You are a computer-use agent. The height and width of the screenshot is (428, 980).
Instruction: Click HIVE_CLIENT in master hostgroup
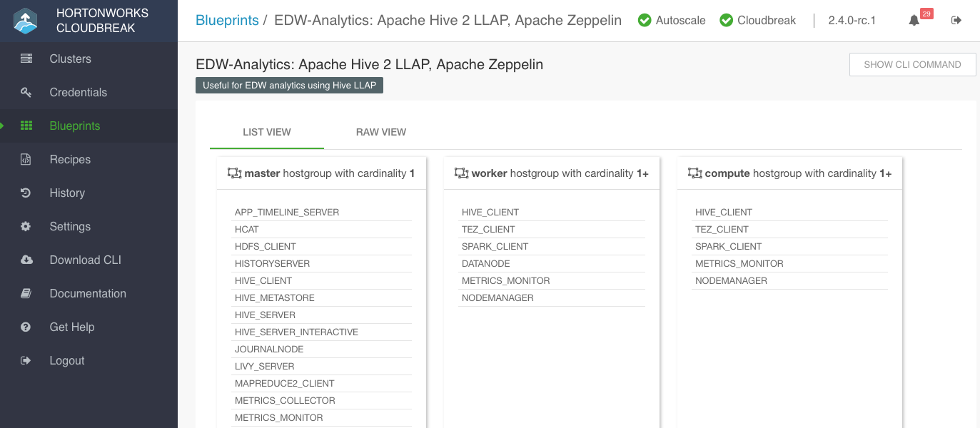pos(263,280)
